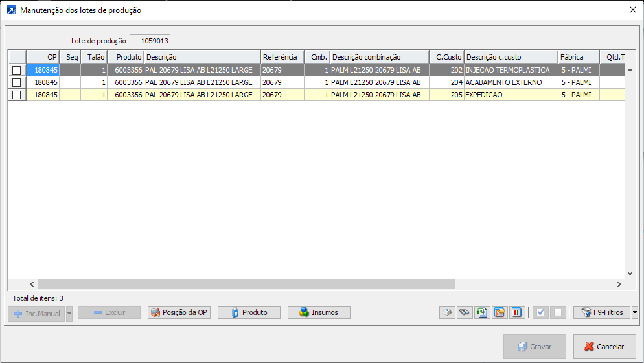Open the Insumos button
Image resolution: width=644 pixels, height=363 pixels.
point(319,312)
